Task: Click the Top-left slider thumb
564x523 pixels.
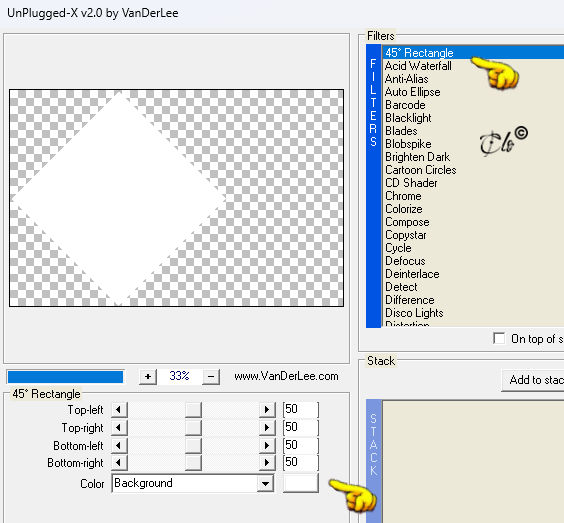Action: click(x=193, y=409)
